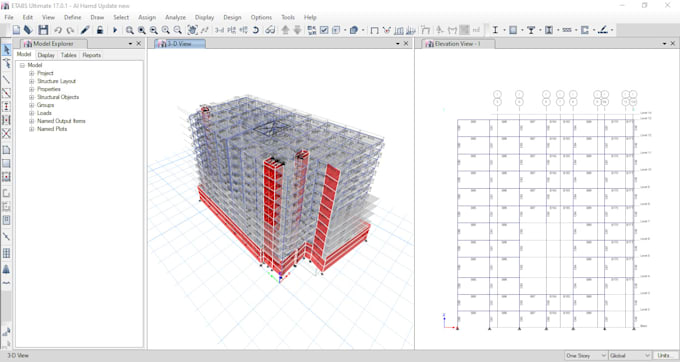Click the Restore Full View zoom icon

[142, 30]
